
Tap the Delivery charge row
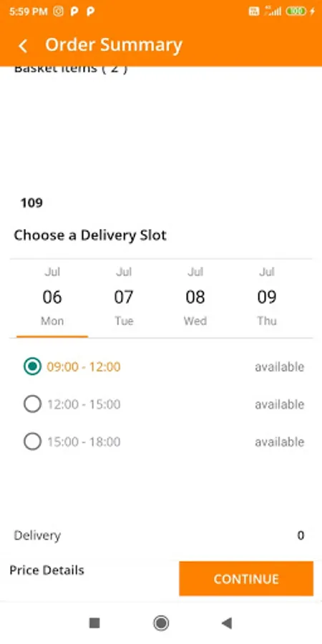160,535
